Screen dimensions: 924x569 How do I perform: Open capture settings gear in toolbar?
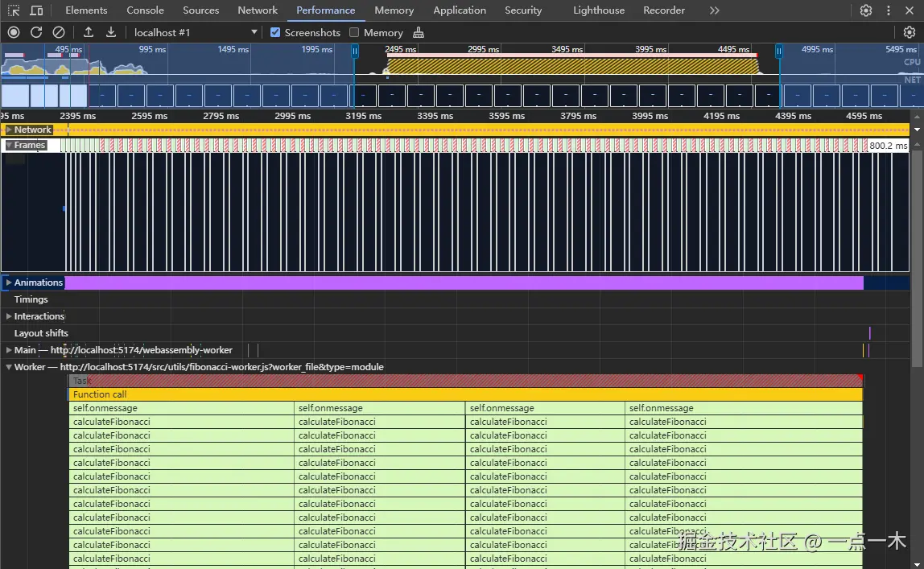tap(909, 32)
